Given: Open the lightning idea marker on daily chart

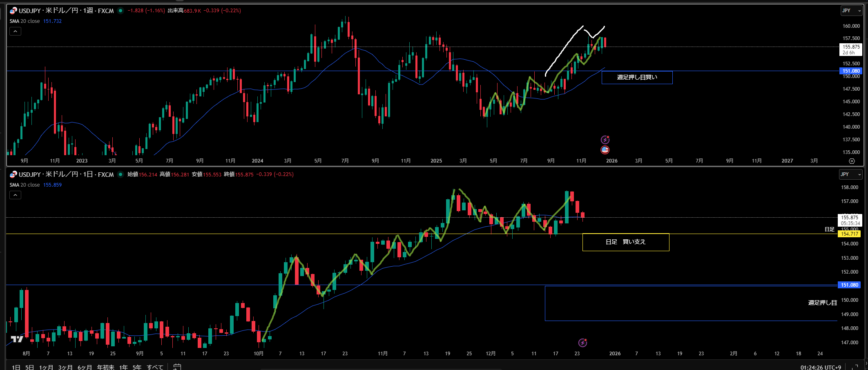Looking at the screenshot, I should pos(582,343).
